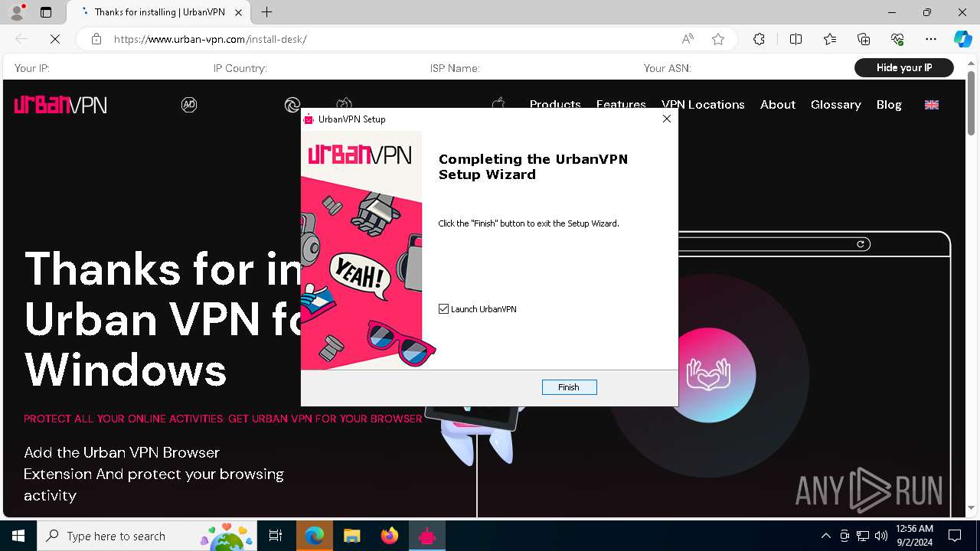Open the Blog page link
The image size is (980, 551).
889,105
